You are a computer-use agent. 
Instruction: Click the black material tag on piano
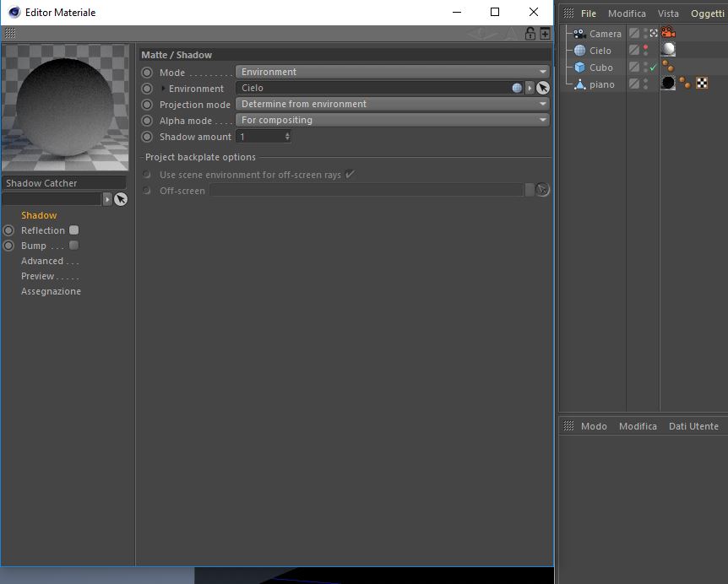tap(668, 83)
